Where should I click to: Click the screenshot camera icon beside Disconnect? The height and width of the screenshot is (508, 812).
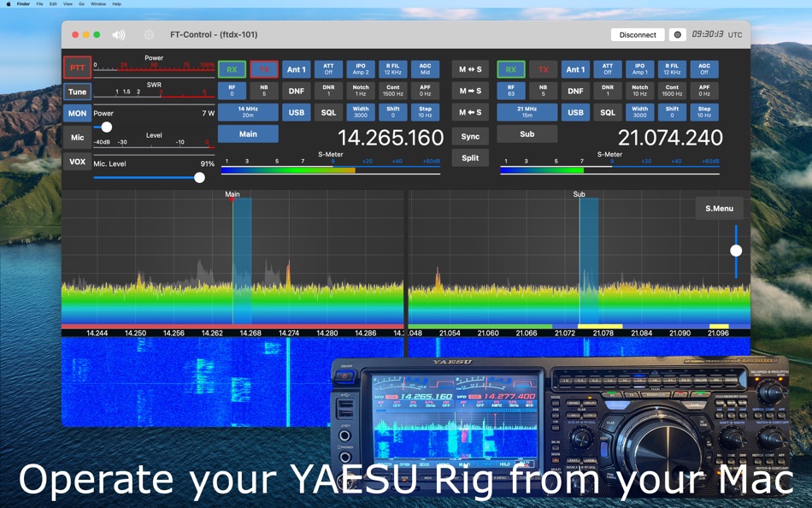(x=677, y=35)
